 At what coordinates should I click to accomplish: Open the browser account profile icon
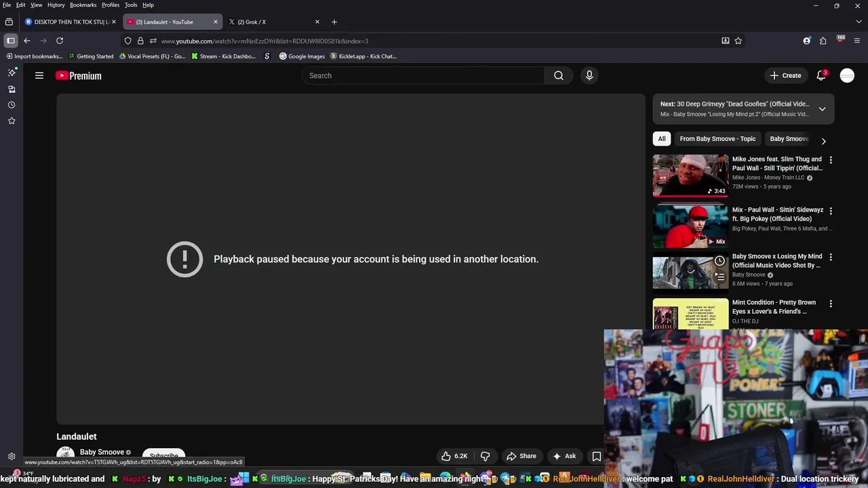807,41
